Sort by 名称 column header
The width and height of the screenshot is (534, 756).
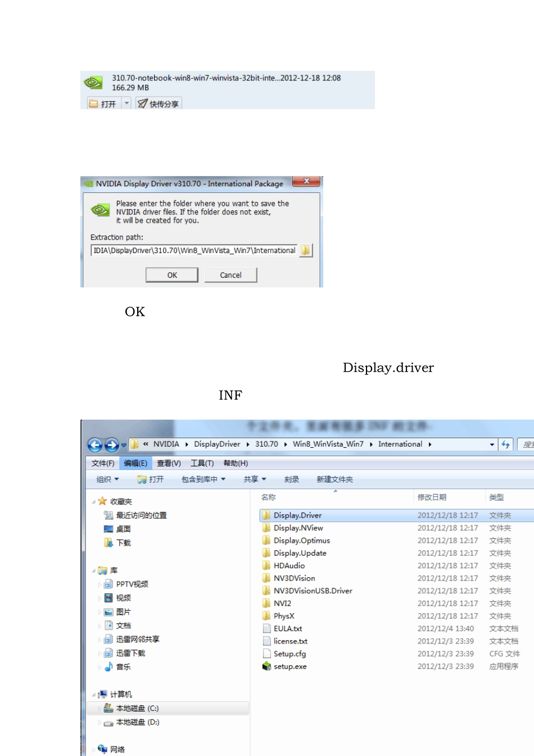[x=269, y=497]
